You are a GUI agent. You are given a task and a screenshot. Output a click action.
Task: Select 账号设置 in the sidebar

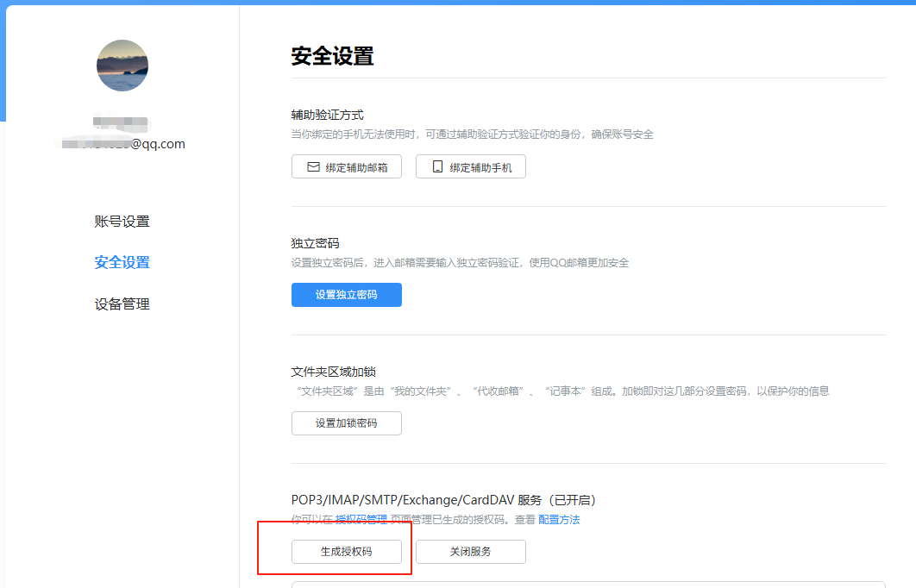[x=122, y=221]
